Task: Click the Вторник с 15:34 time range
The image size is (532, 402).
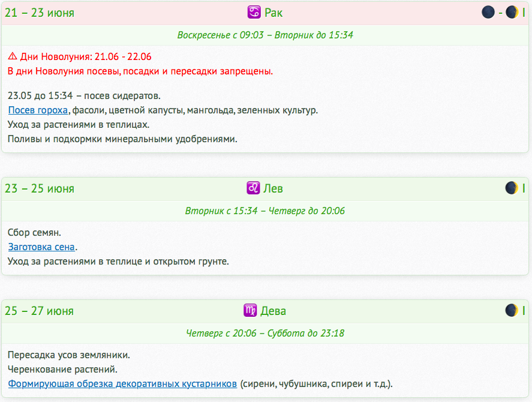Action: (265, 211)
